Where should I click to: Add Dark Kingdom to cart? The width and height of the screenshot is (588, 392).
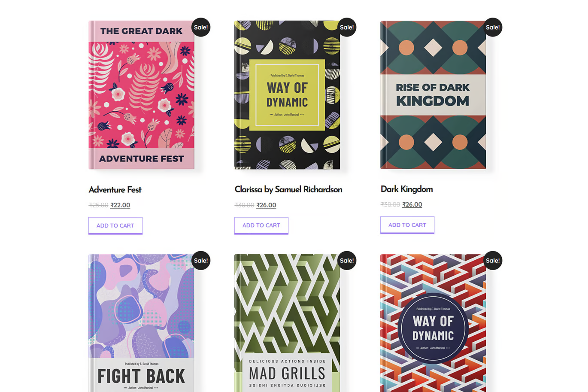coord(407,225)
